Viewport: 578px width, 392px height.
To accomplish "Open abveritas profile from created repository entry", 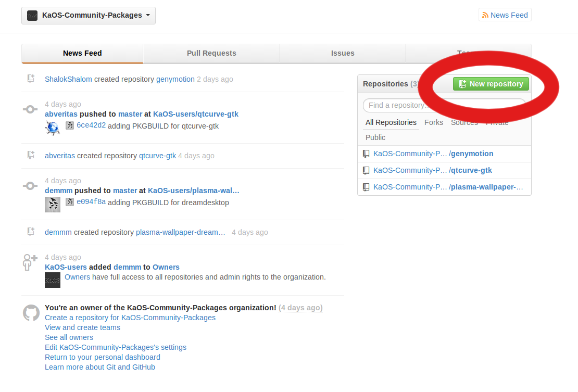I will (60, 156).
